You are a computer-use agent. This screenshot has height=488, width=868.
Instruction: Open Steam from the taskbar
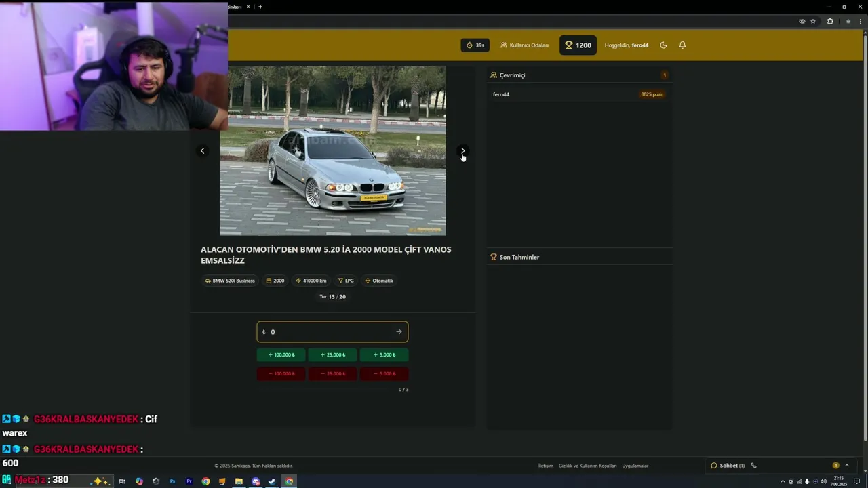[x=272, y=481]
